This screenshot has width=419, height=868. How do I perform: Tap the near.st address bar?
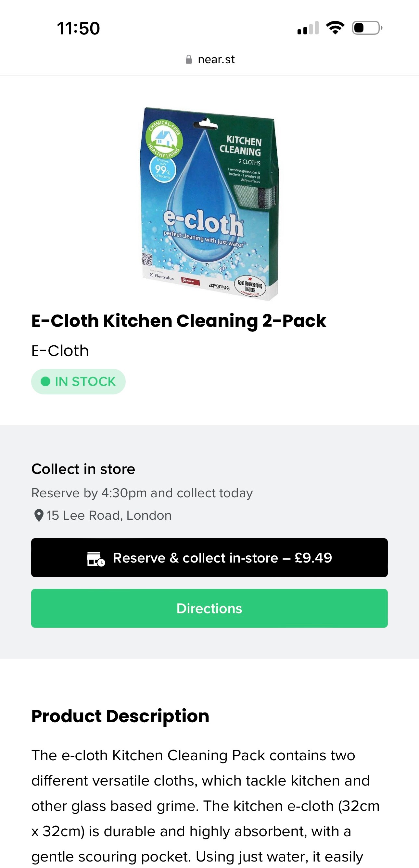coord(210,60)
